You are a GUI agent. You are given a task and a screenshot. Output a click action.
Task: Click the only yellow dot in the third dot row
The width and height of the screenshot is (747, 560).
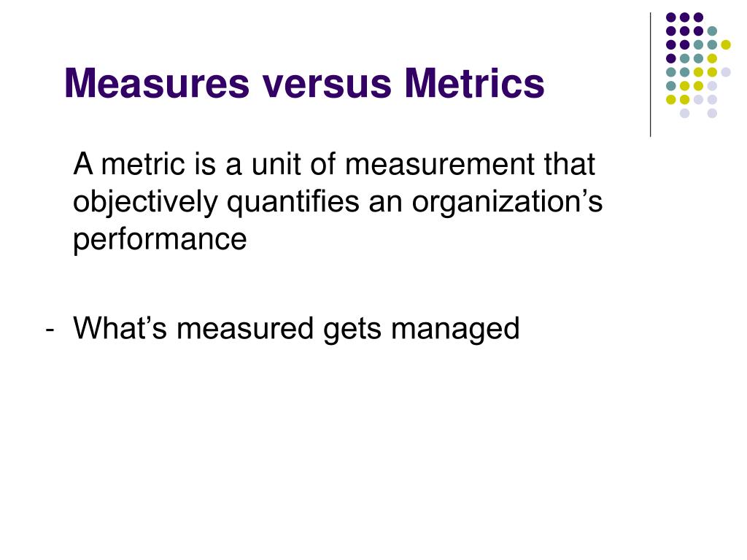click(726, 44)
